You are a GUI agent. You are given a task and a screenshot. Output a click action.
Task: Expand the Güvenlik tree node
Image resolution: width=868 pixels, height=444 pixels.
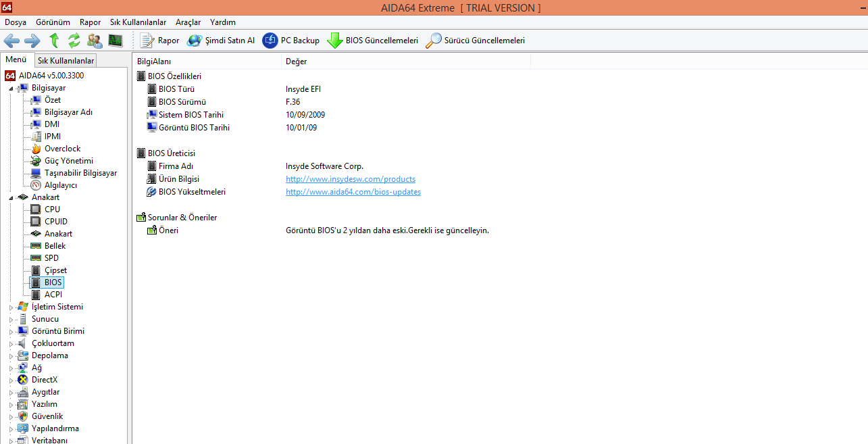[x=11, y=417]
